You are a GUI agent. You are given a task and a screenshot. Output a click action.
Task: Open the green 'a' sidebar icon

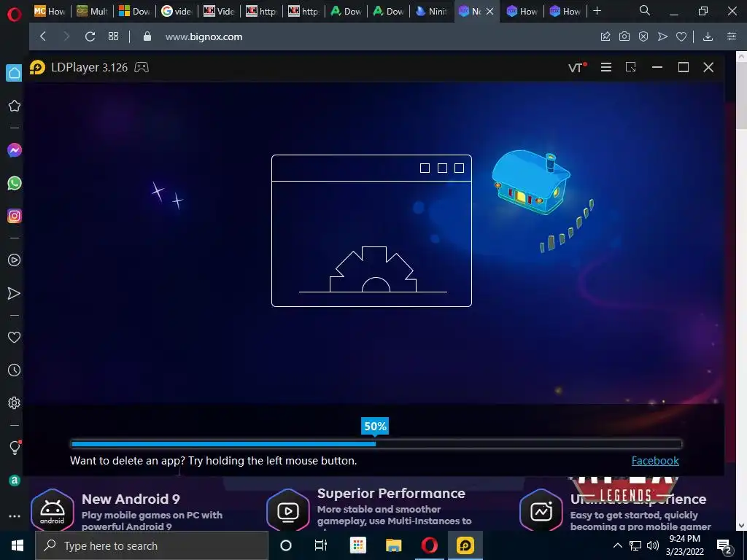point(15,481)
